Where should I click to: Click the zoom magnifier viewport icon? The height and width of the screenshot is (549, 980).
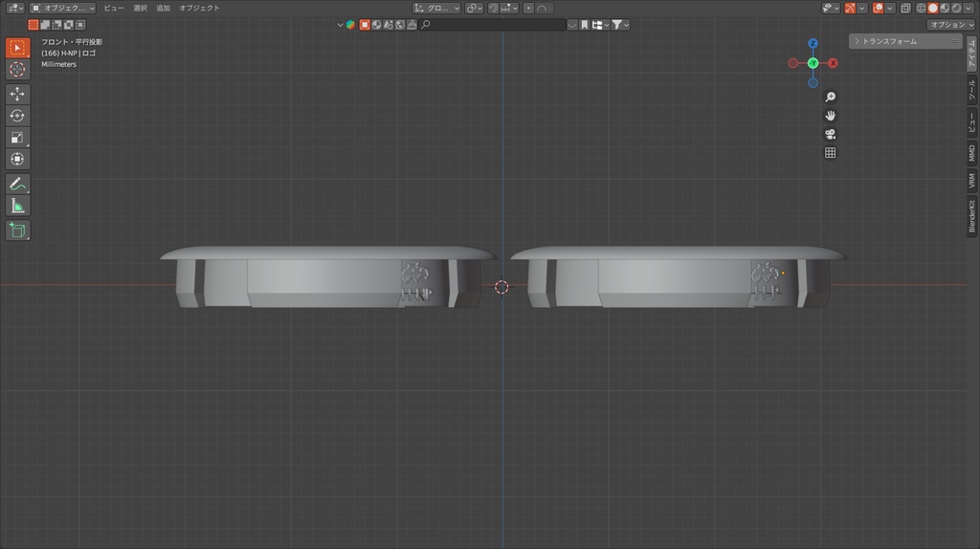(830, 97)
